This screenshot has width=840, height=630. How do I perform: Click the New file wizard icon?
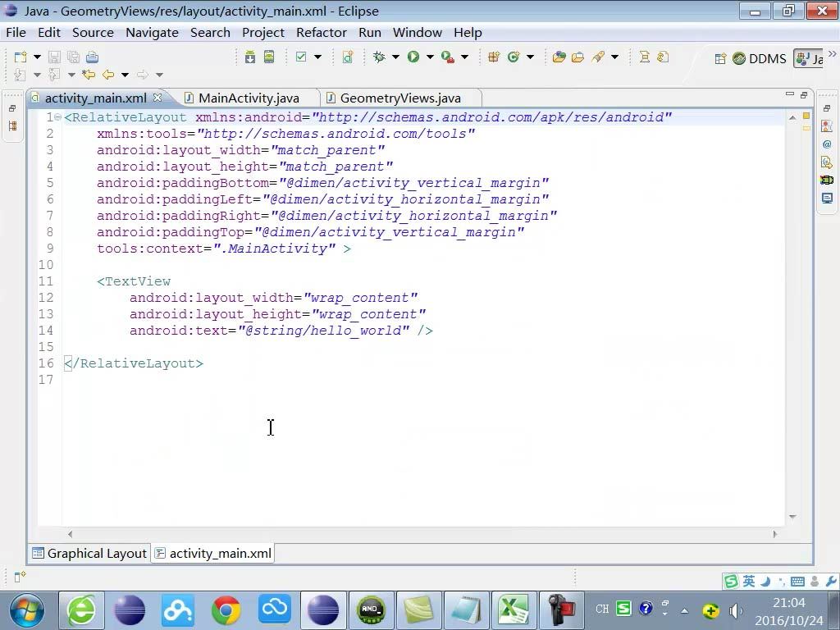click(21, 57)
